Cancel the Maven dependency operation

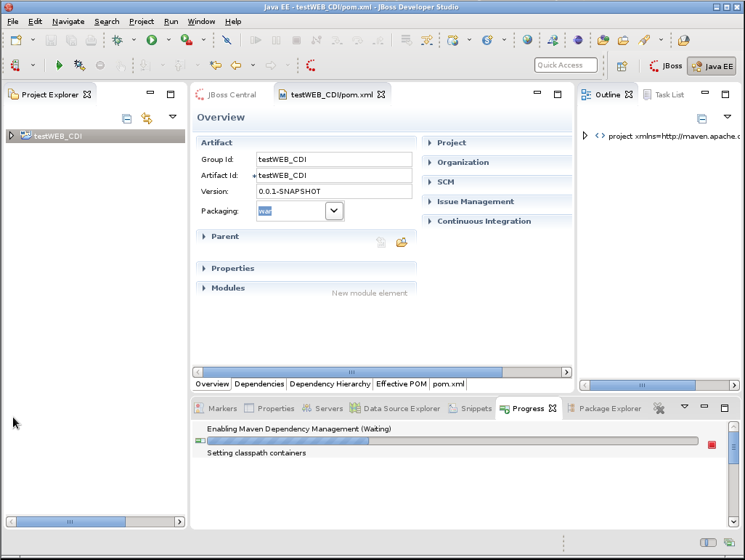pos(712,445)
